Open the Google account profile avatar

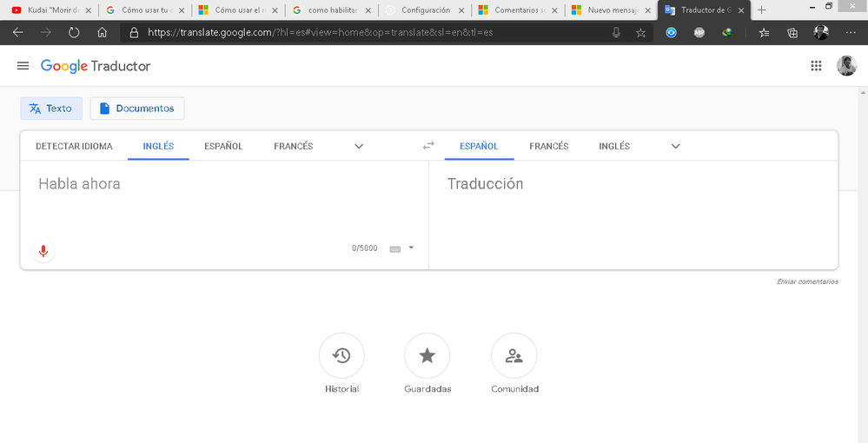(x=846, y=66)
